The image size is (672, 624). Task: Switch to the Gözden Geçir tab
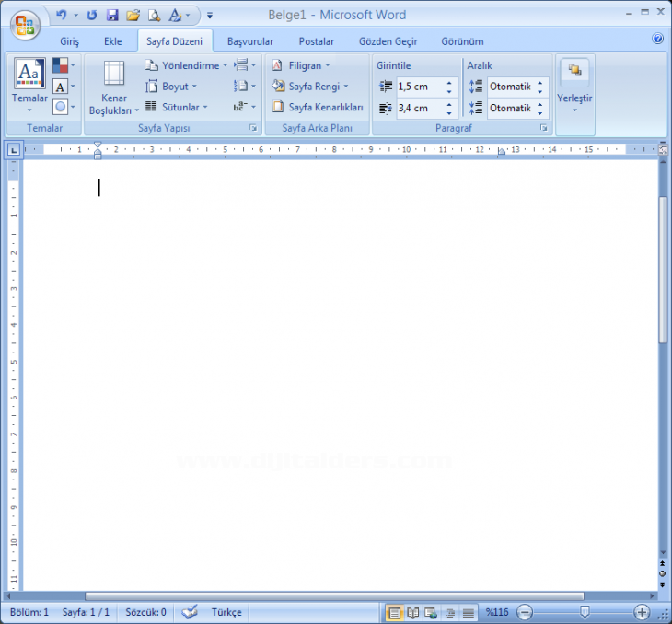388,41
